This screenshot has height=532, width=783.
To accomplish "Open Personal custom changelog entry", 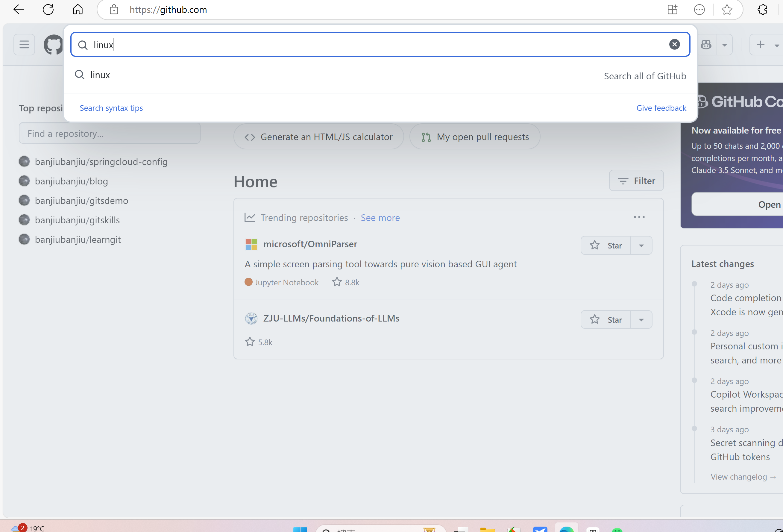I will click(x=746, y=353).
